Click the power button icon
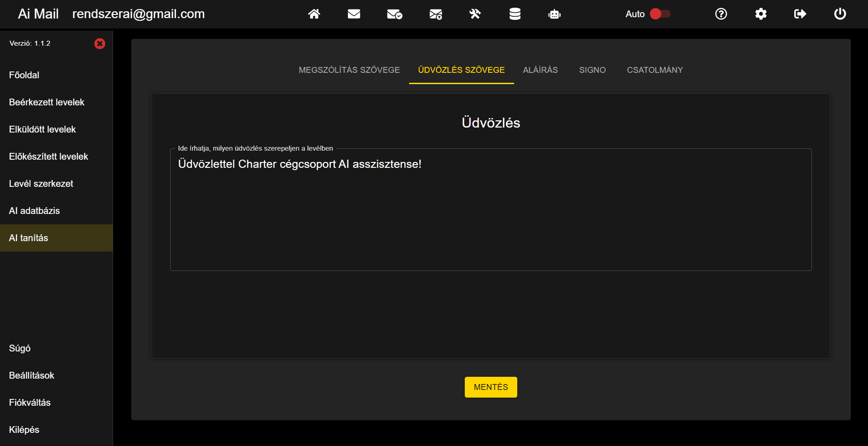Screen dimensions: 868x446 click(x=840, y=14)
